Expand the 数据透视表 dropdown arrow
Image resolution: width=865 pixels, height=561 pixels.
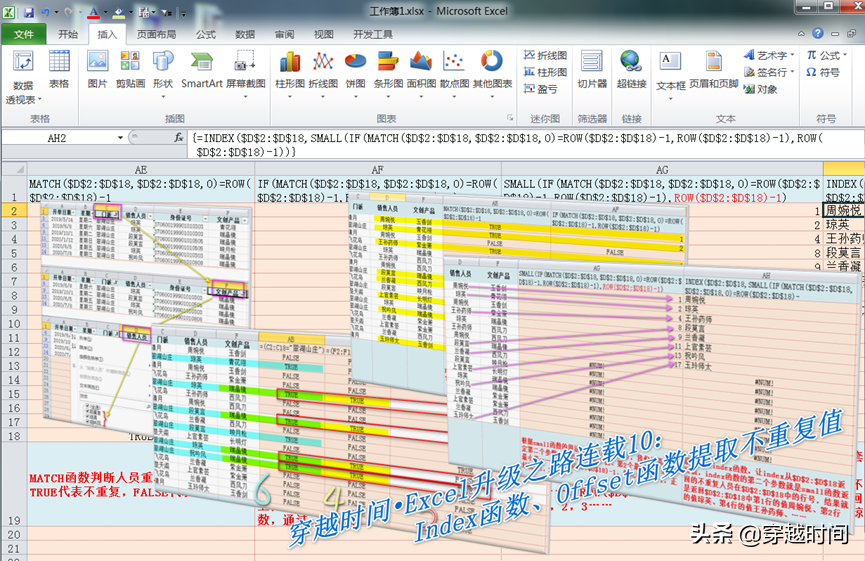click(40, 99)
